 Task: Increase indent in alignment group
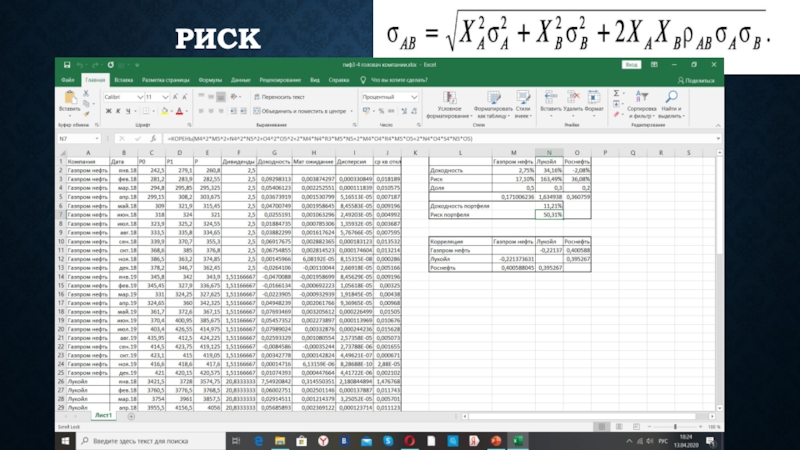243,111
